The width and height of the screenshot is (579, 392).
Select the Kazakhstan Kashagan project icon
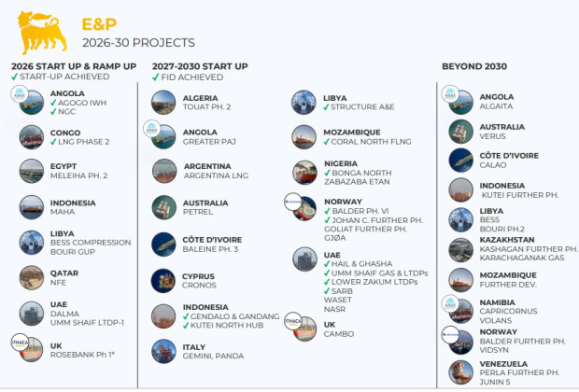pos(461,250)
